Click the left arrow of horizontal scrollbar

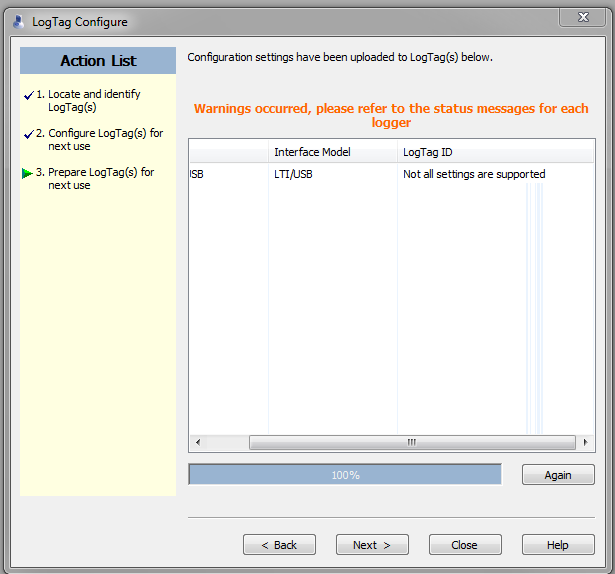(x=197, y=442)
